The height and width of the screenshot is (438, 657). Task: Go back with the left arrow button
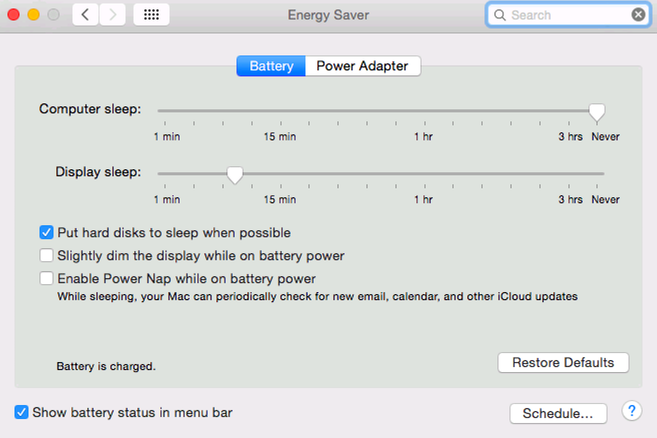(x=85, y=15)
